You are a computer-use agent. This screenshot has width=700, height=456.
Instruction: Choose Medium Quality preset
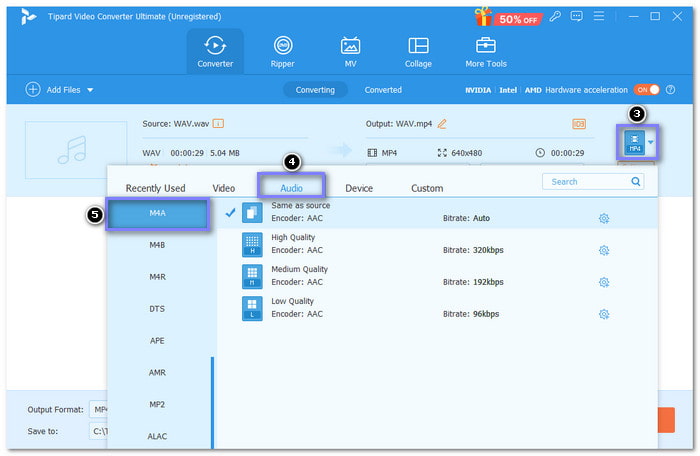(x=438, y=276)
